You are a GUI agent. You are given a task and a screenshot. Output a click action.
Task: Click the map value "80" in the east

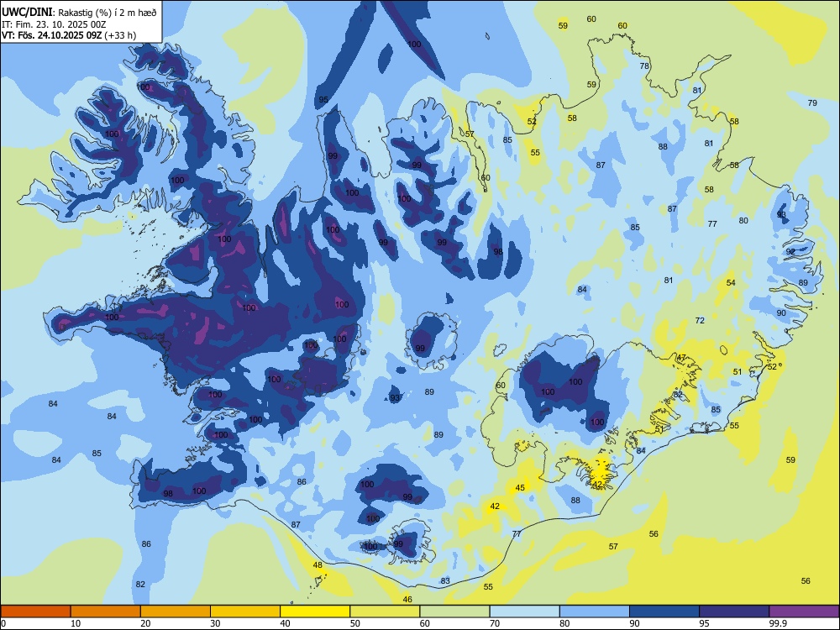tap(743, 220)
